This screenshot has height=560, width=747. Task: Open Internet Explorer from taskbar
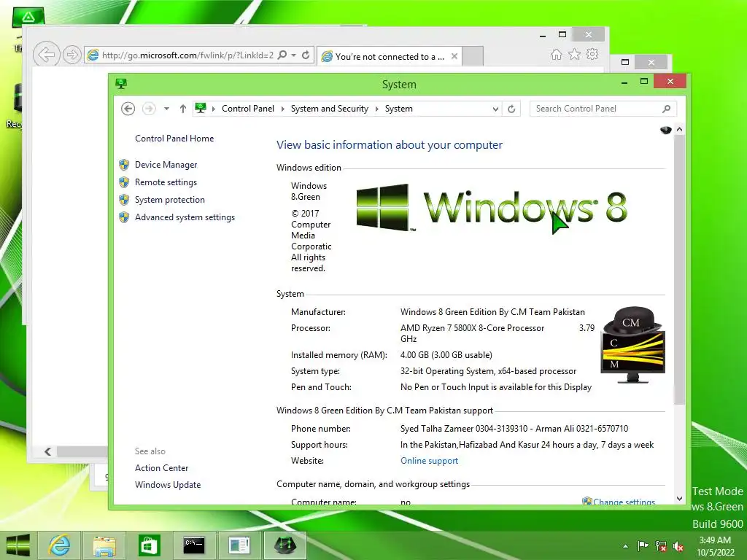coord(59,545)
